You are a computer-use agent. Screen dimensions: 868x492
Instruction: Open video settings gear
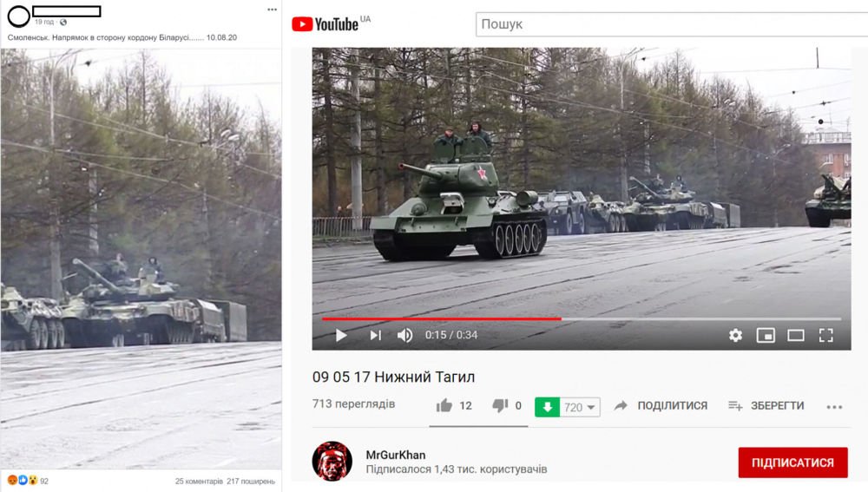tap(735, 335)
